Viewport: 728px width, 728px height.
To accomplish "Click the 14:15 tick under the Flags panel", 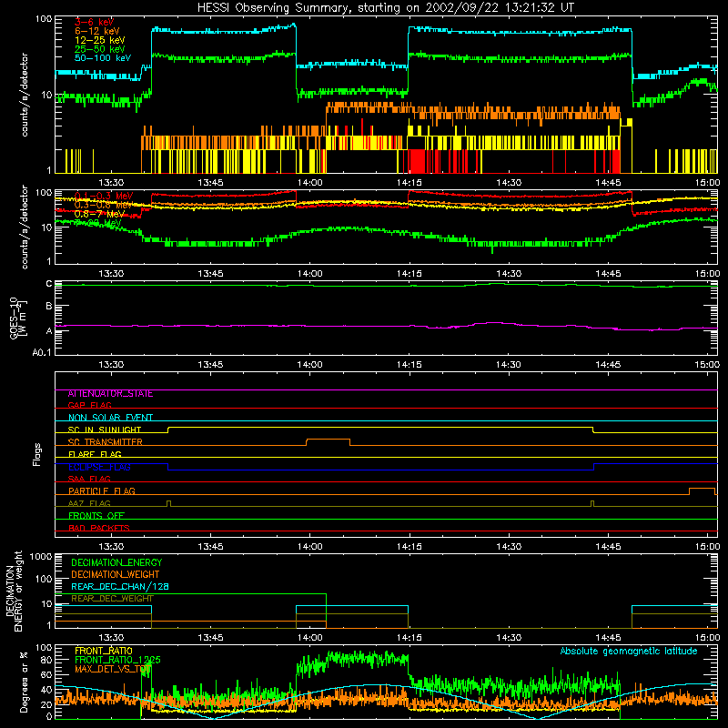I will click(x=409, y=547).
